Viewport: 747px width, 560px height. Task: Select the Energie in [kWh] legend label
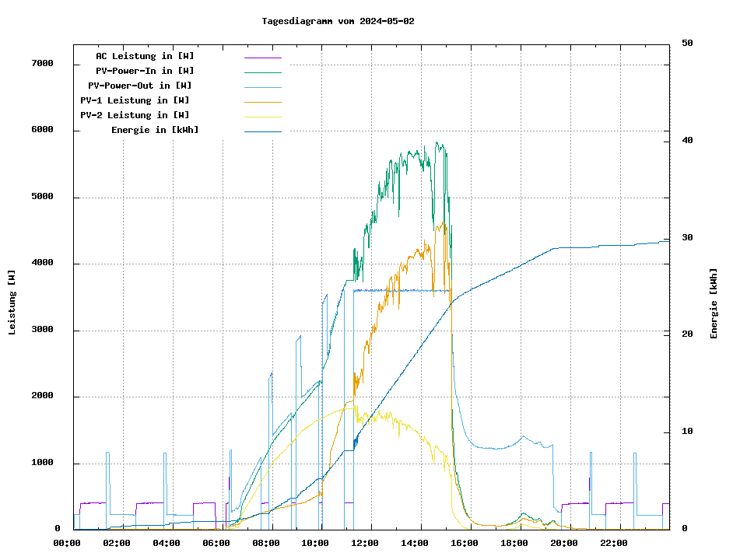154,130
